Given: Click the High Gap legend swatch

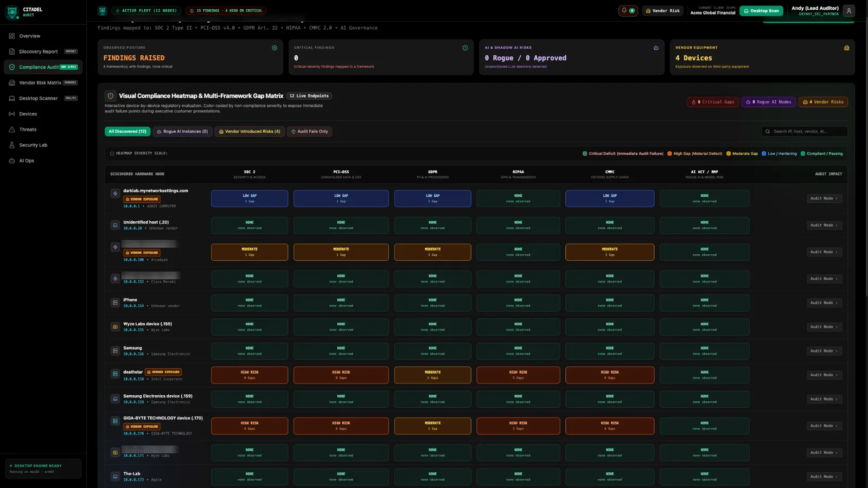Looking at the screenshot, I should pyautogui.click(x=669, y=153).
